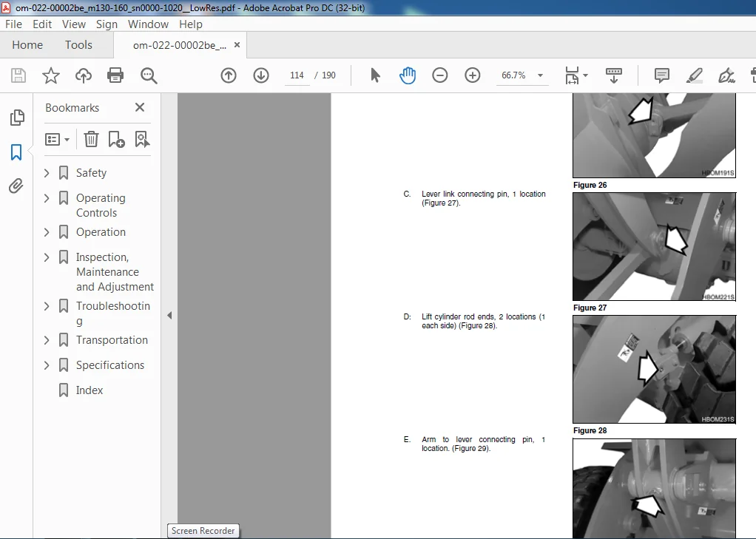Expand the Troubleshooting bookmark

[47, 306]
